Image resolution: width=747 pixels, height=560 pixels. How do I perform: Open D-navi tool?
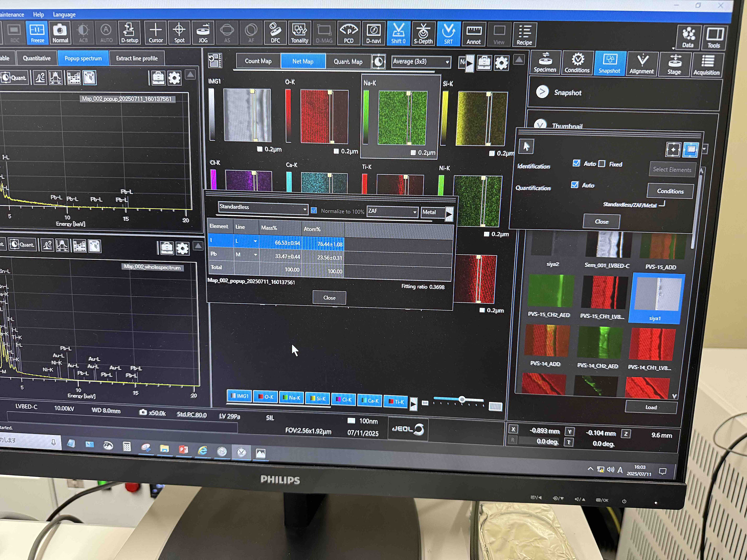point(374,33)
